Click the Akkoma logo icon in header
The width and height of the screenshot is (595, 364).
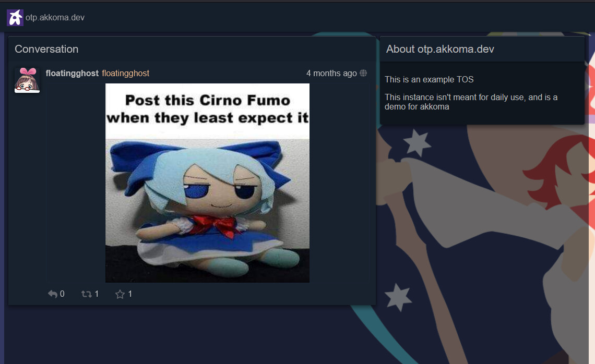click(15, 17)
